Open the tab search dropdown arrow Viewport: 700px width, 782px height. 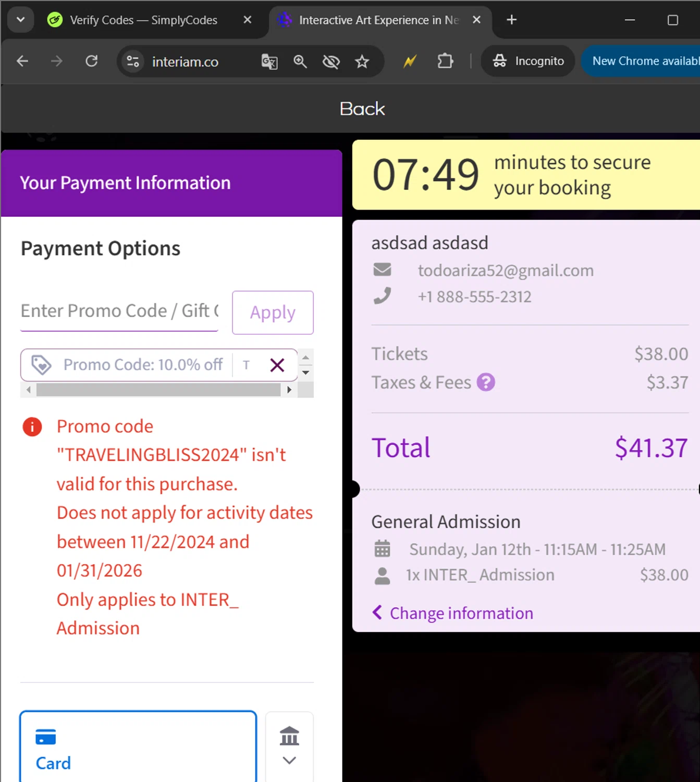[x=21, y=20]
